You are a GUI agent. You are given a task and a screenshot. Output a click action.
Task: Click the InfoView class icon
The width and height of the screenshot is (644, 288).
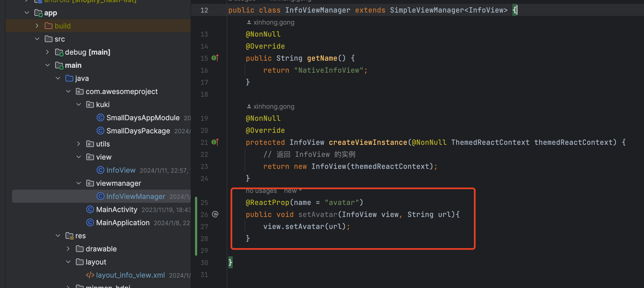[x=101, y=170]
